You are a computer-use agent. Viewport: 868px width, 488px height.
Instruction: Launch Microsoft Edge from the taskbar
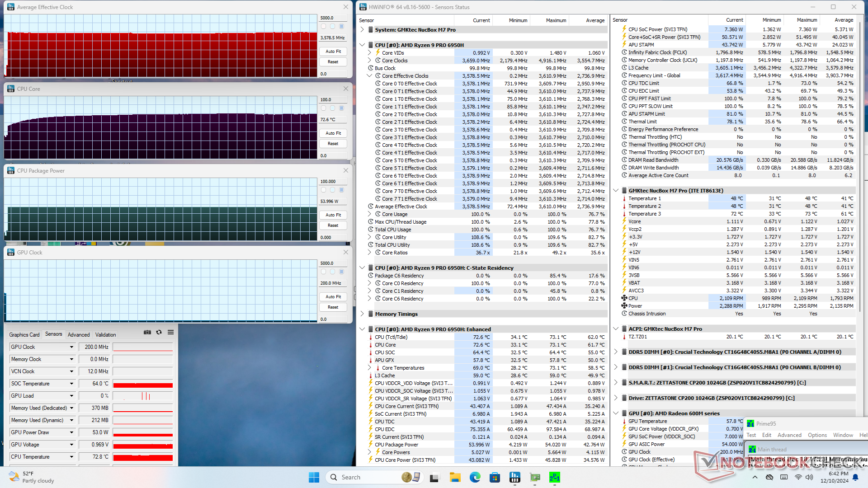click(x=475, y=477)
